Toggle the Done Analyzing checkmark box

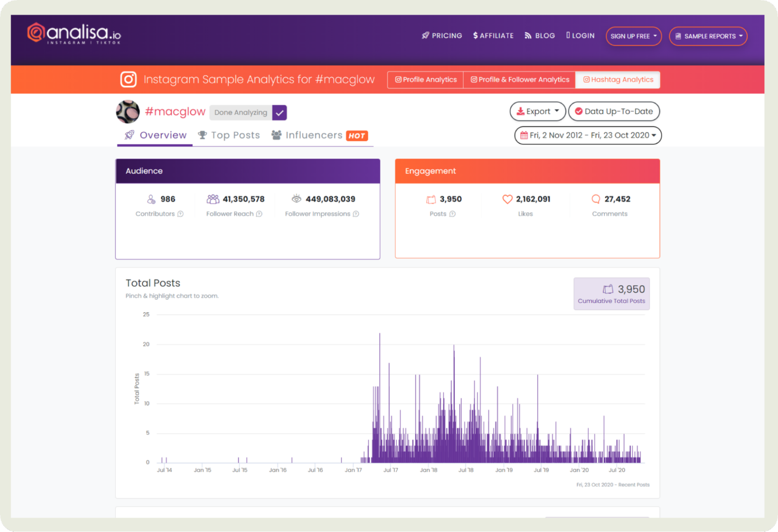pos(279,113)
